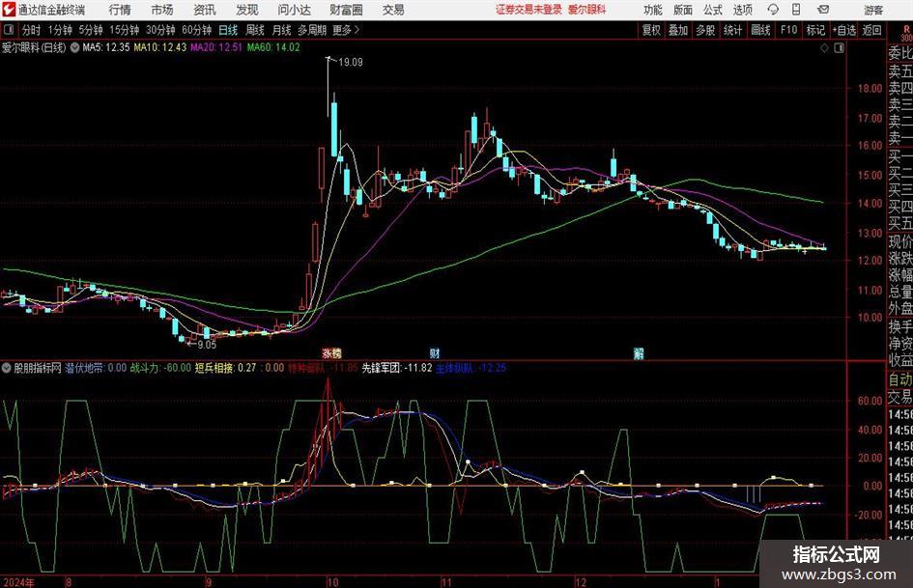Screen dimensions: 913x588
Task: Open the 市场 menu
Action: (162, 10)
